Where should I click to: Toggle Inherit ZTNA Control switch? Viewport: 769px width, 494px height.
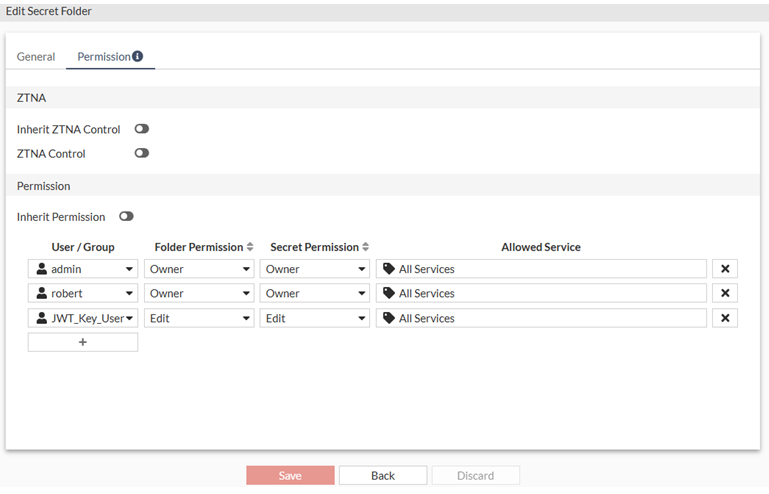(141, 129)
